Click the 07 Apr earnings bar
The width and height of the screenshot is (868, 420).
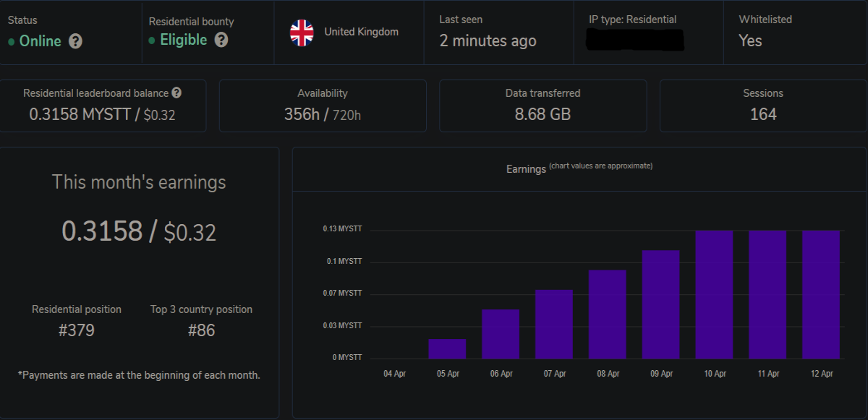pyautogui.click(x=554, y=325)
